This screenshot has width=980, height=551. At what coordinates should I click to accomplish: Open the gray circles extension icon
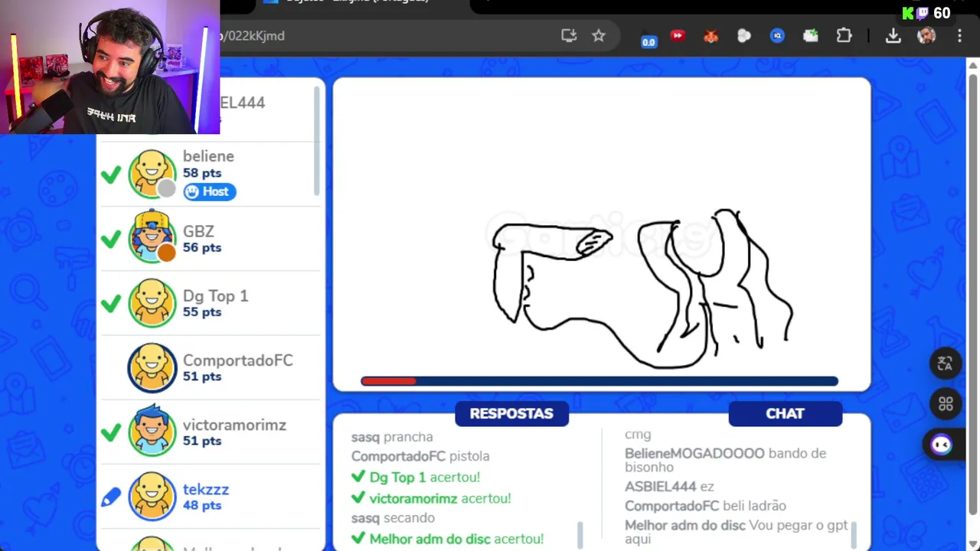tap(744, 36)
